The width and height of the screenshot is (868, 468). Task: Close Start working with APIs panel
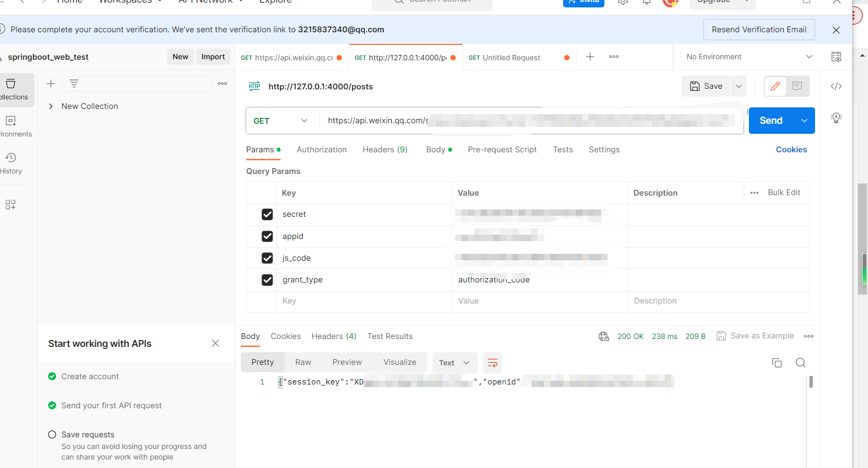point(215,343)
